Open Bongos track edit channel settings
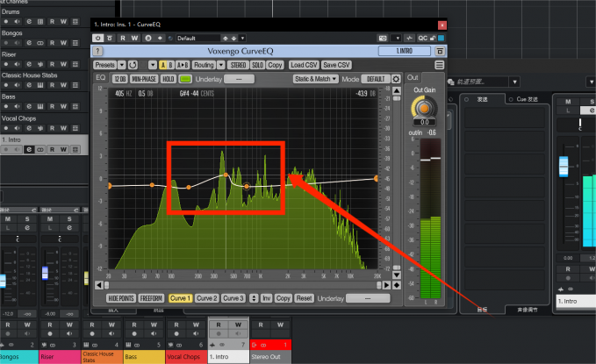 click(x=29, y=43)
